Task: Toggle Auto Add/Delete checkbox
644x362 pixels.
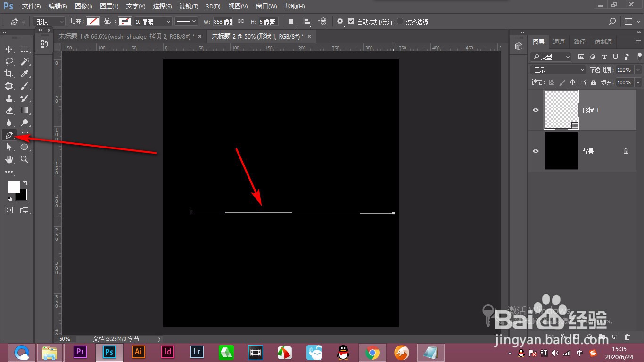Action: (x=351, y=21)
